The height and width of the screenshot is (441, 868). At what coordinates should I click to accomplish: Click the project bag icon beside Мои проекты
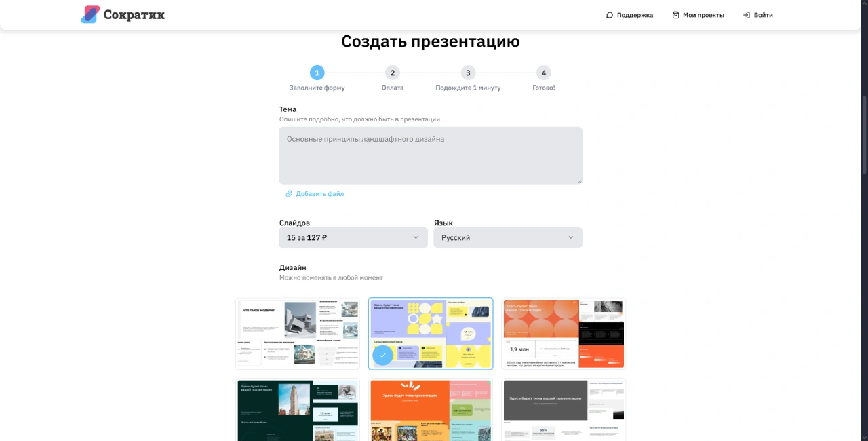point(675,14)
